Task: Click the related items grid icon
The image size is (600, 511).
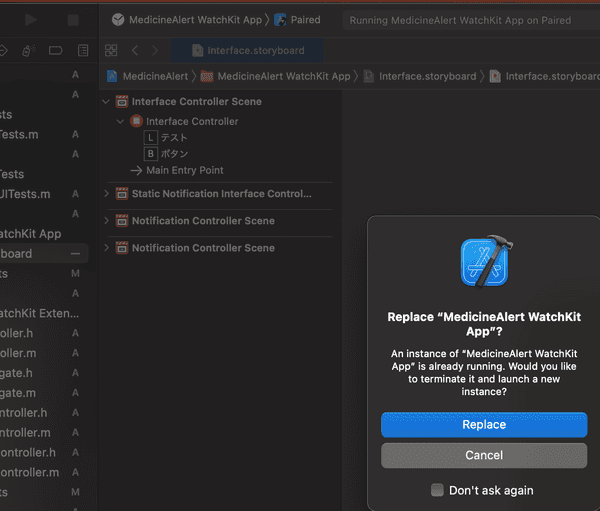Action: point(111,50)
